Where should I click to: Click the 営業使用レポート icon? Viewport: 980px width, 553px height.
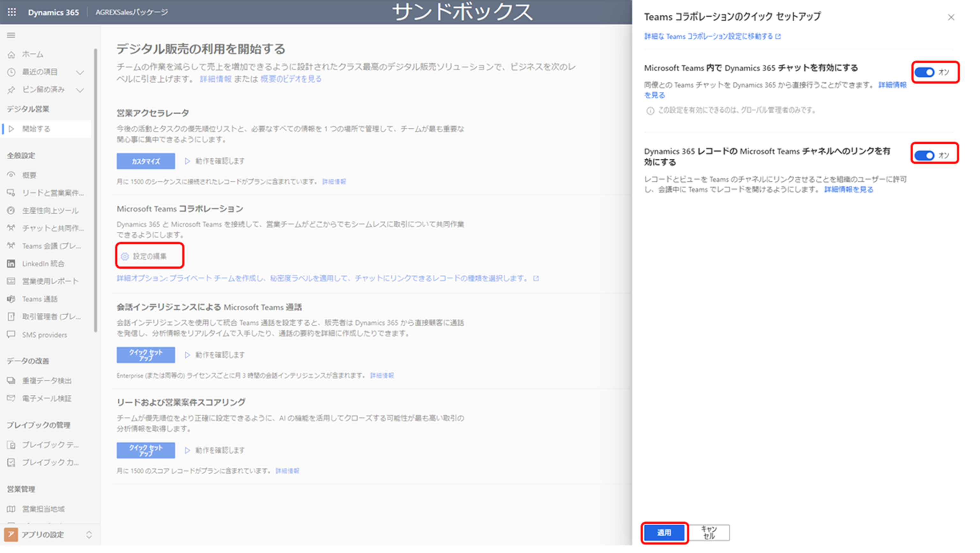pos(11,281)
